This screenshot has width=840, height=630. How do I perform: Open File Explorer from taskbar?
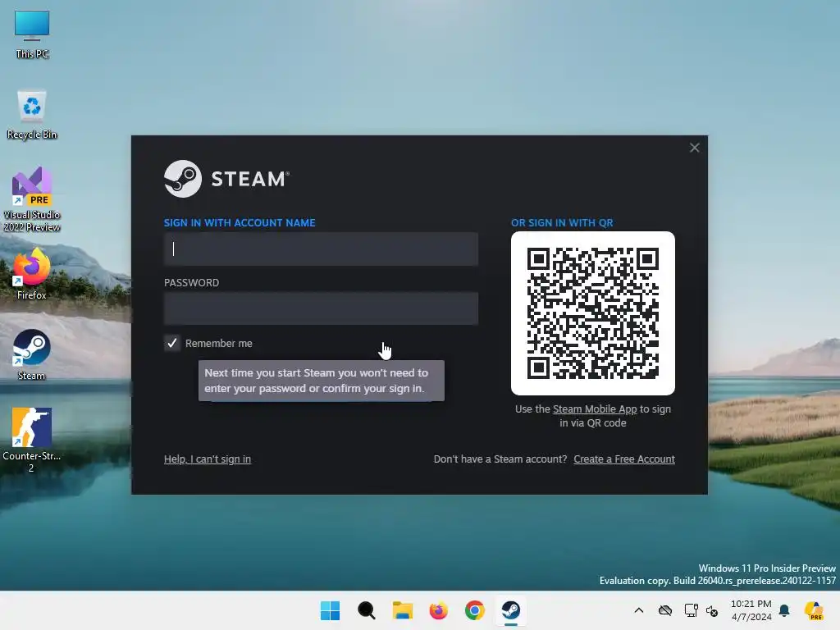point(402,610)
